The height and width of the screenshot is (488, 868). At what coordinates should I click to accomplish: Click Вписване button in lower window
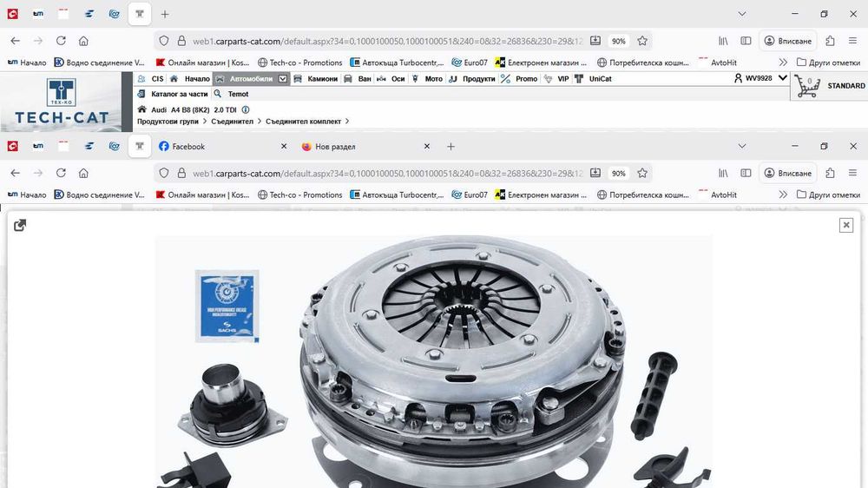pos(788,173)
